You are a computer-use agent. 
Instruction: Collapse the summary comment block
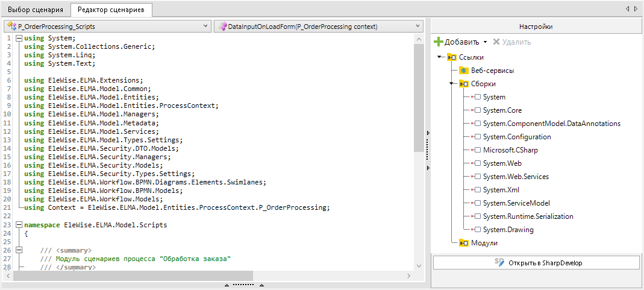coord(19,250)
